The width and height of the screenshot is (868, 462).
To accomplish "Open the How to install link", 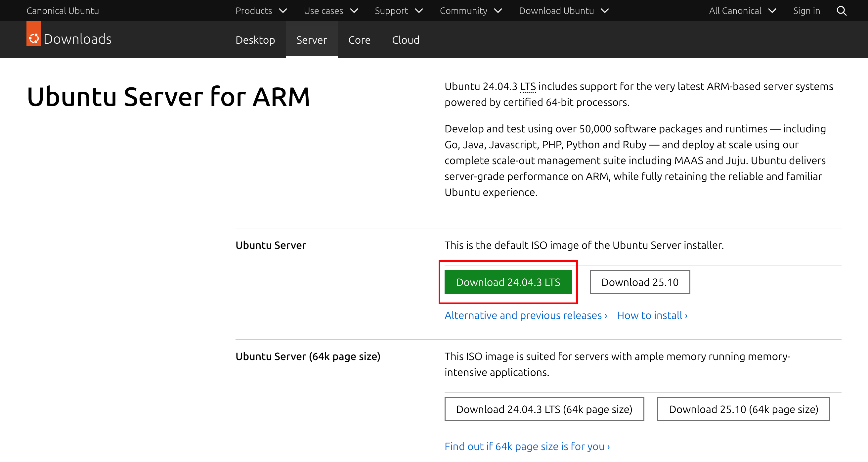I will (x=652, y=315).
